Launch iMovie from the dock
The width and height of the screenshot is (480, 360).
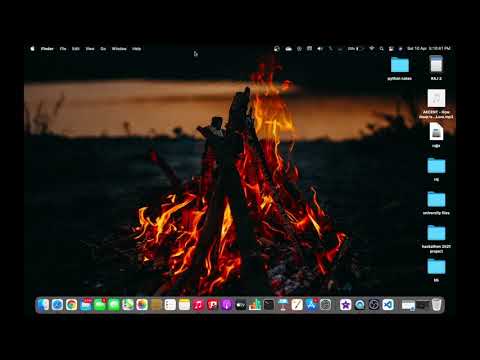(346, 305)
